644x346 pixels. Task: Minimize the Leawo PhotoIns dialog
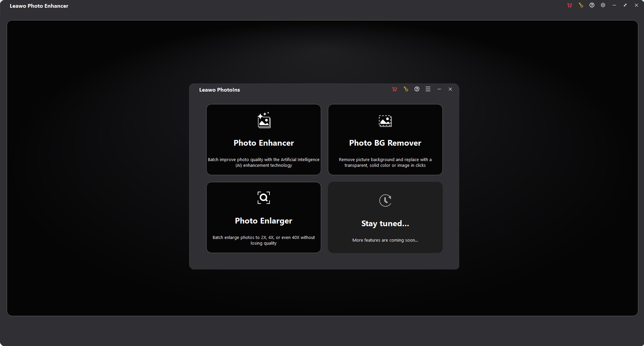(439, 89)
